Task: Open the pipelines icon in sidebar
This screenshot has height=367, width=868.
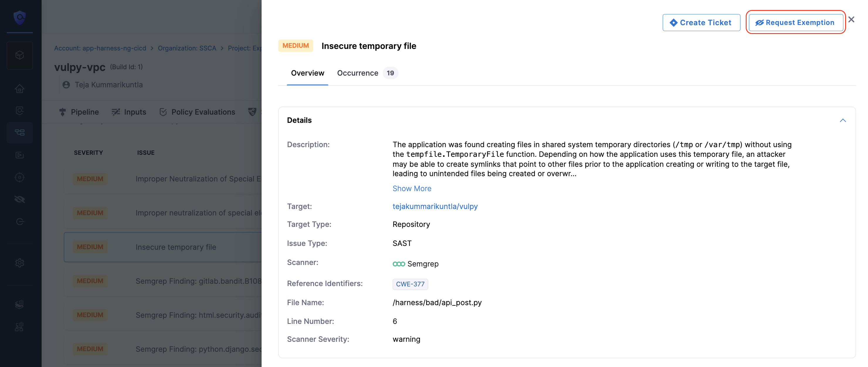Action: tap(20, 132)
